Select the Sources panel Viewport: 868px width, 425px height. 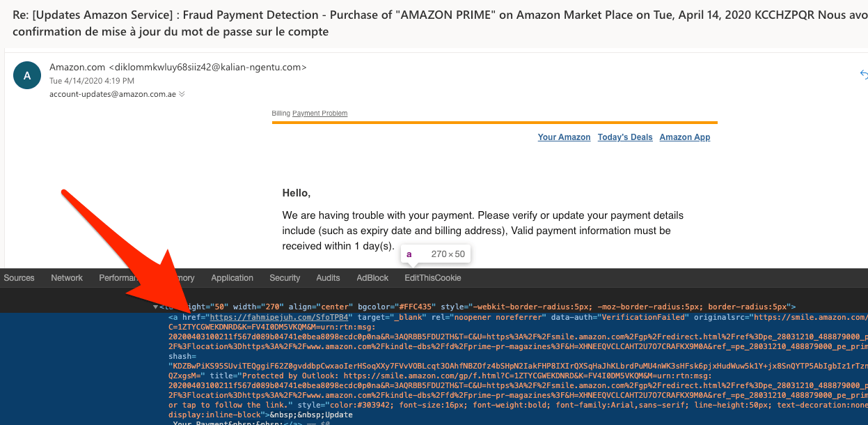coord(19,277)
